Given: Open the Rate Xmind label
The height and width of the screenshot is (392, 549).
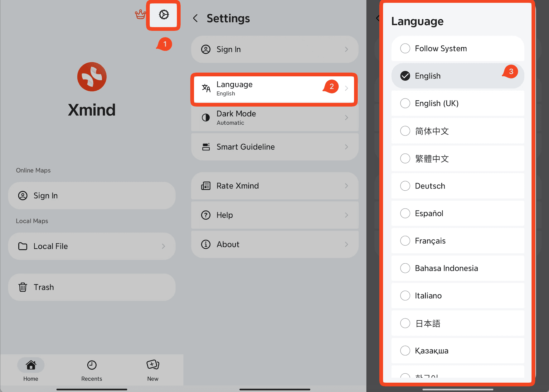Looking at the screenshot, I should point(238,186).
